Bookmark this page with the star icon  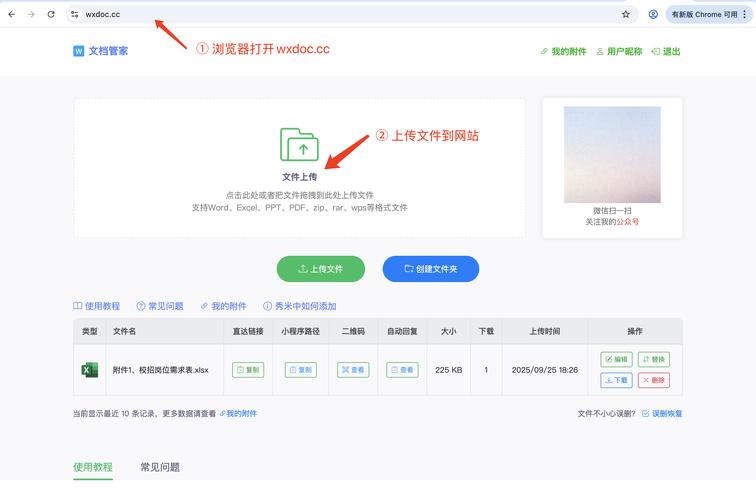click(x=626, y=14)
